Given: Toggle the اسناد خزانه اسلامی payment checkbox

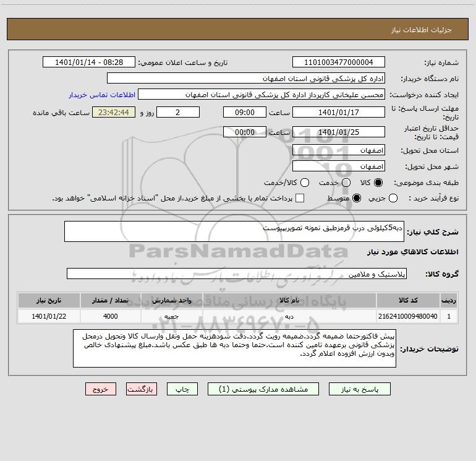Looking at the screenshot, I should 300,198.
